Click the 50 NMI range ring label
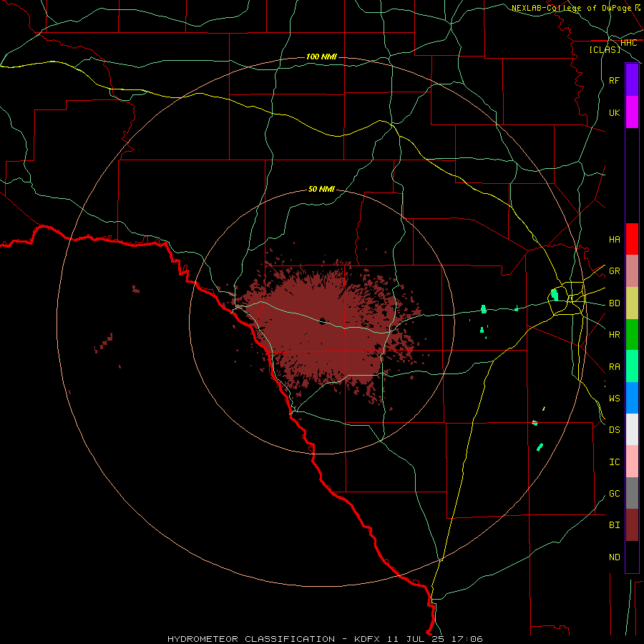The height and width of the screenshot is (644, 644). 321,189
